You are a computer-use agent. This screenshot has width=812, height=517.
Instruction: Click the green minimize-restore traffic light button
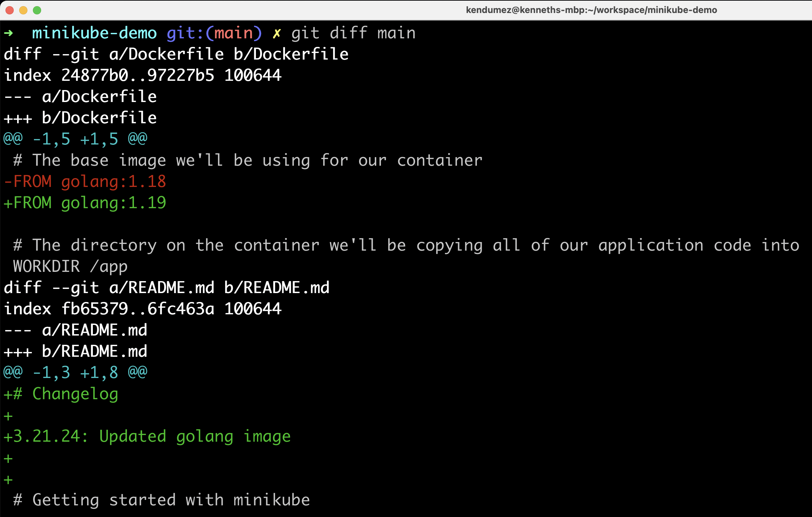tap(37, 11)
